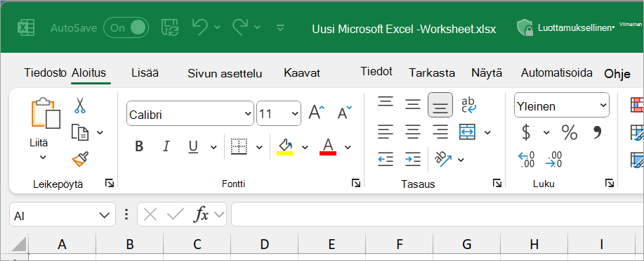
Task: Open the font color palette dropdown
Action: [348, 147]
